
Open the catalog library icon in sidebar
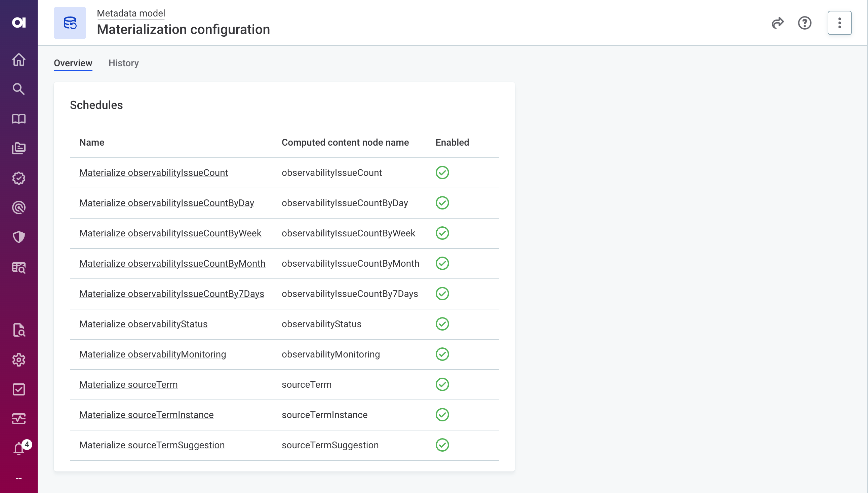point(18,148)
